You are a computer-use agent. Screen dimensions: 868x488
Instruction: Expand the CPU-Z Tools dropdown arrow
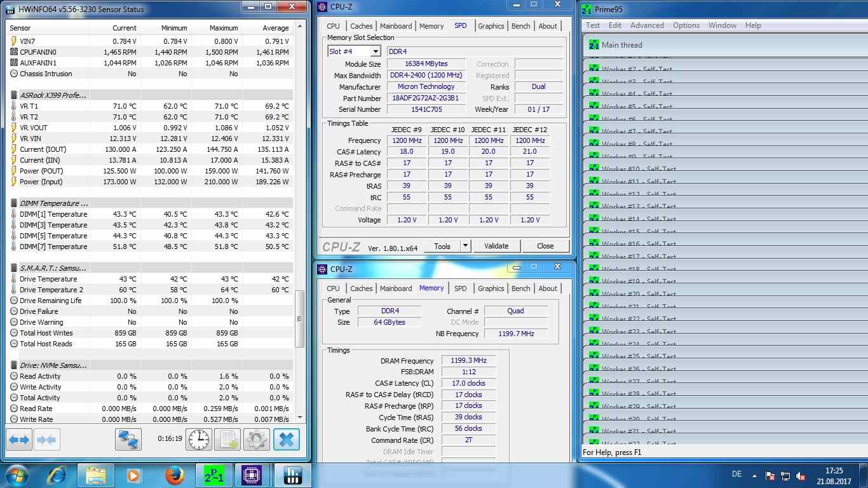465,246
